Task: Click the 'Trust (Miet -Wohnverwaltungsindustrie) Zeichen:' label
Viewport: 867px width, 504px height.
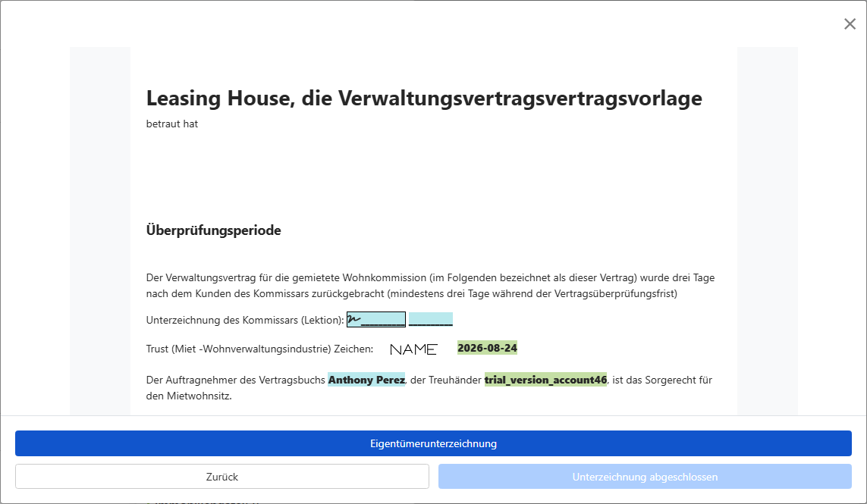Action: click(259, 349)
